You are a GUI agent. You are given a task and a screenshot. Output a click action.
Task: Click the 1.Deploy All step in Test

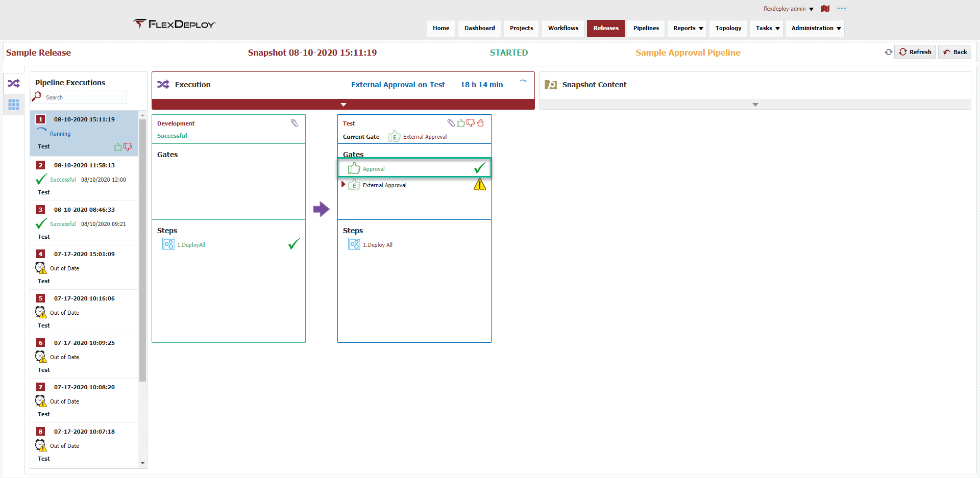click(x=378, y=245)
